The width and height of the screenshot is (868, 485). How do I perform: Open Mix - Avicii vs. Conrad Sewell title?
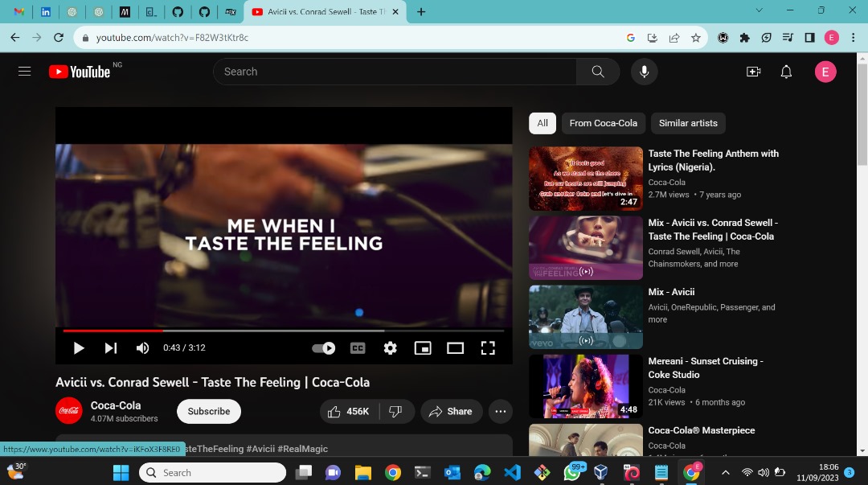713,229
